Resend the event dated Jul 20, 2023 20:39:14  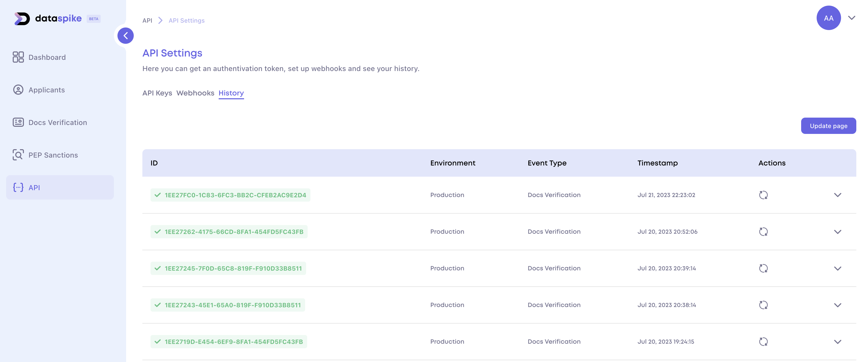pyautogui.click(x=763, y=268)
